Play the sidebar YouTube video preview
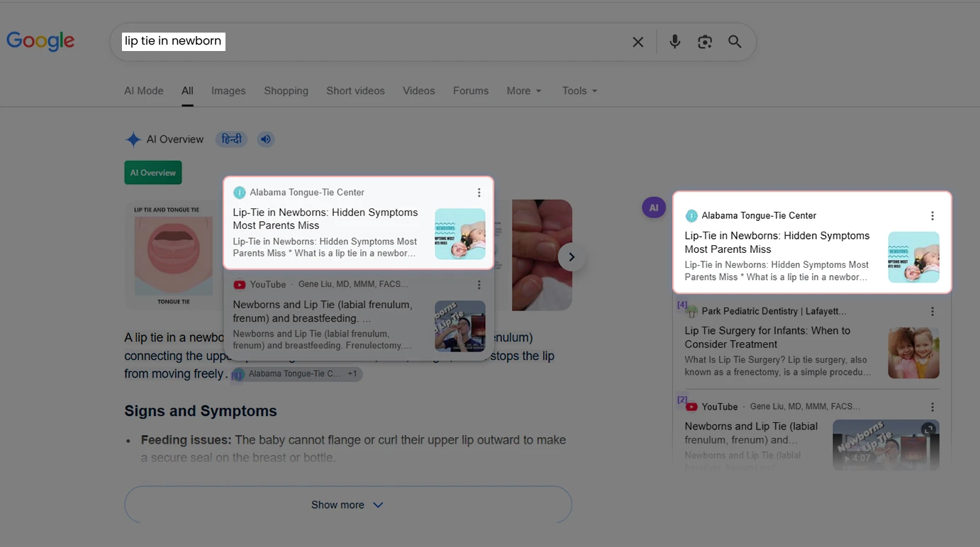Screen dimensions: 980x547 (886, 446)
